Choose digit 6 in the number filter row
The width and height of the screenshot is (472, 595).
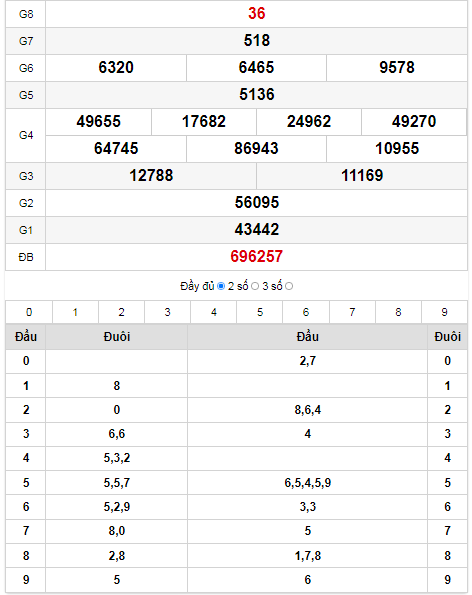[x=306, y=312]
